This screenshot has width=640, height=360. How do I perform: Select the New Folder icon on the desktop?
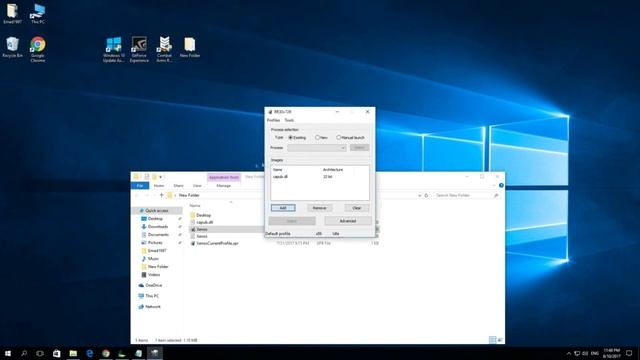tap(190, 47)
